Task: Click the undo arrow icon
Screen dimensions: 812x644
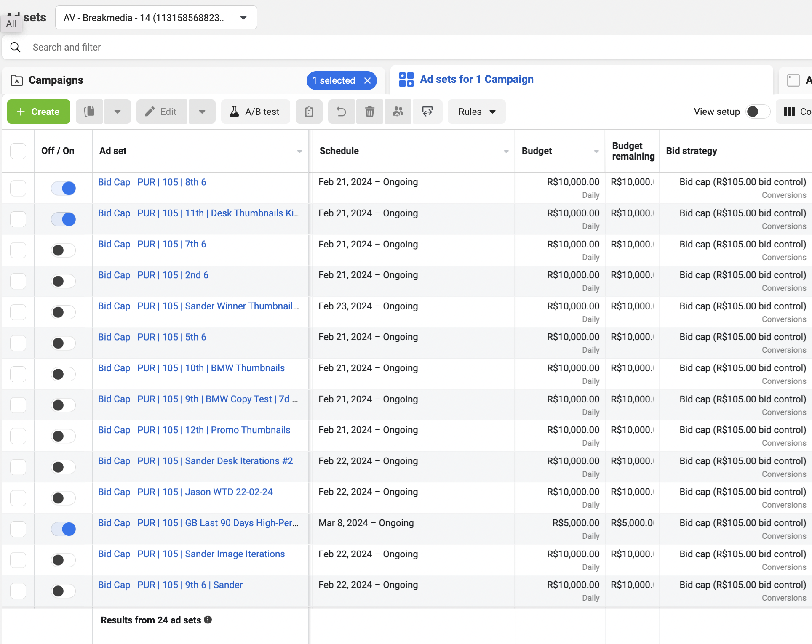Action: (342, 112)
